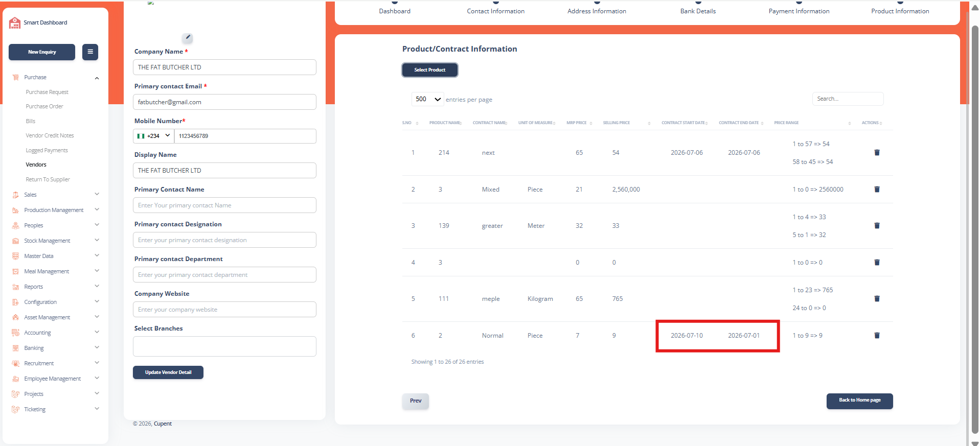Expand the Master Data menu
This screenshot has height=446, width=980.
[97, 255]
